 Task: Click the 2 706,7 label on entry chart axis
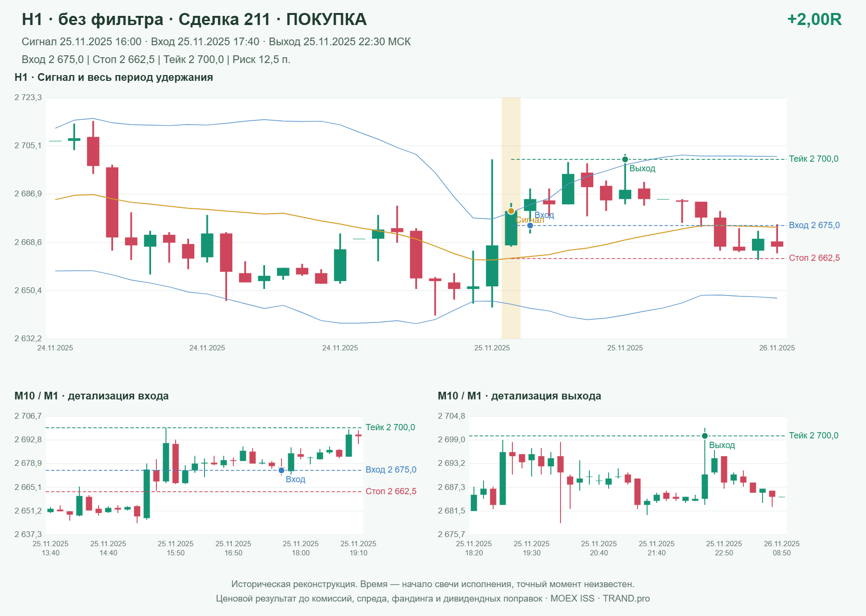pos(28,416)
